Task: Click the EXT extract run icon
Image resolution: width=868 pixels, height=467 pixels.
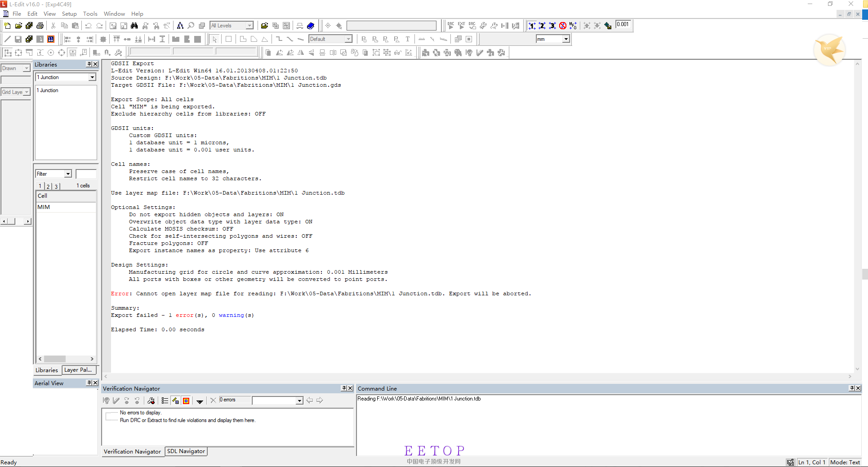Action: (462, 26)
